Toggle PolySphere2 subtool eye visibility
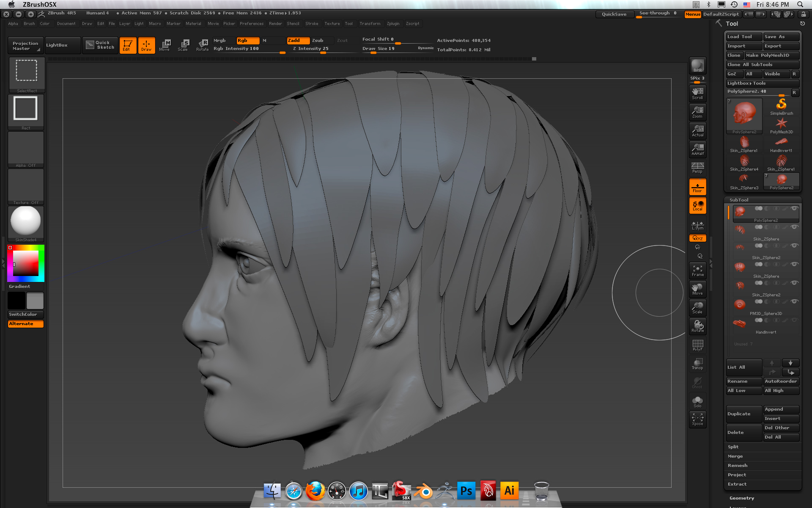The width and height of the screenshot is (812, 508). pos(794,208)
